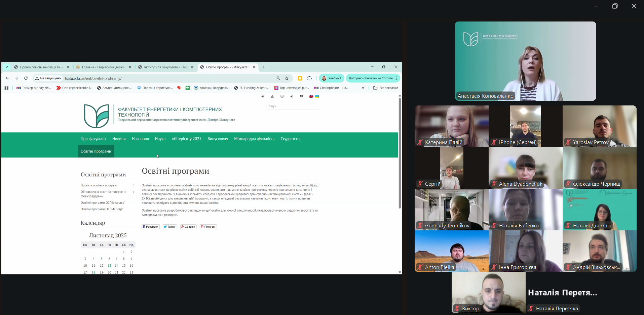Open the 'Міжнародна діяльність' menu item
644x315 pixels.
pyautogui.click(x=254, y=139)
